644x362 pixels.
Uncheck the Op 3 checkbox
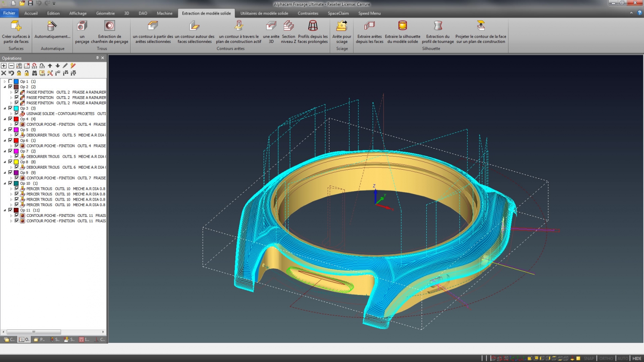click(11, 108)
